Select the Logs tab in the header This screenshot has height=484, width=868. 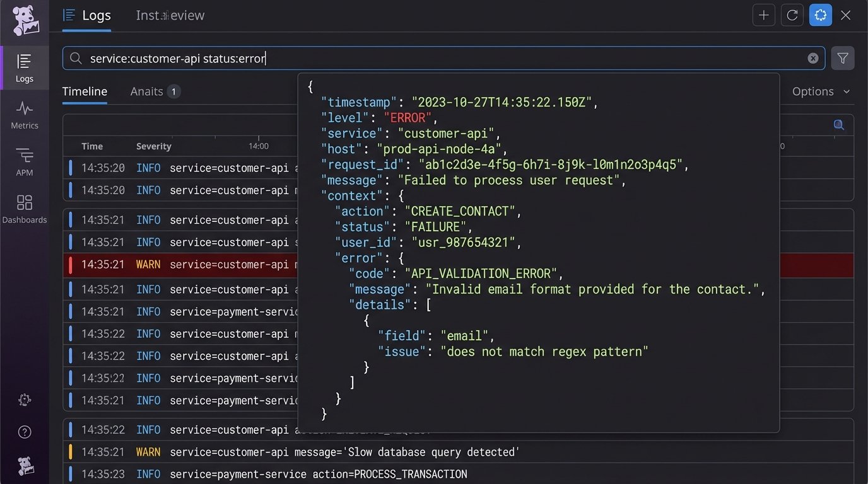(x=93, y=15)
